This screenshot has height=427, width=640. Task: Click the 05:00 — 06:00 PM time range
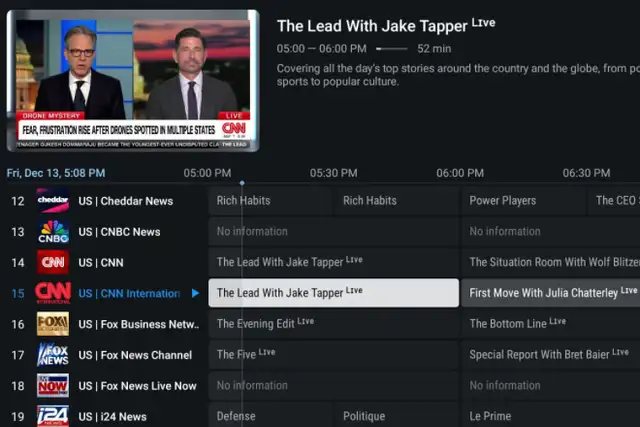[x=322, y=49]
